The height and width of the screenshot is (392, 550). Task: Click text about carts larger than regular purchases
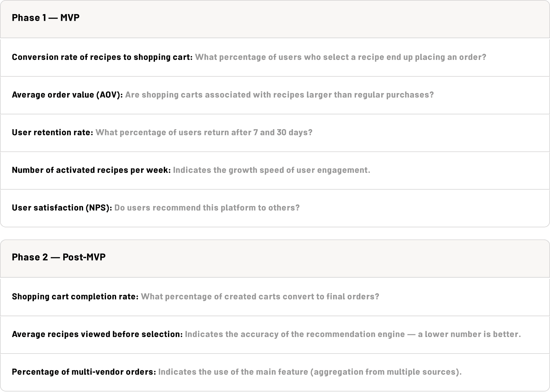pos(279,95)
